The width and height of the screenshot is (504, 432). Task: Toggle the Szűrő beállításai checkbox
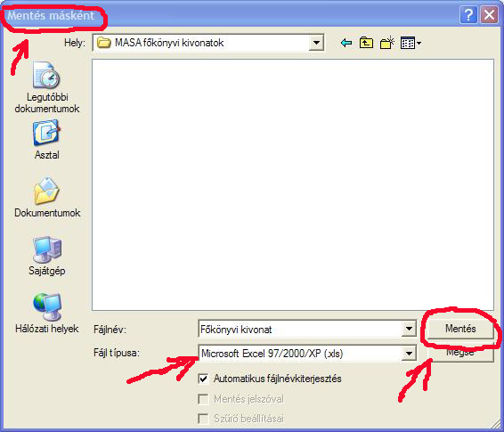click(203, 419)
